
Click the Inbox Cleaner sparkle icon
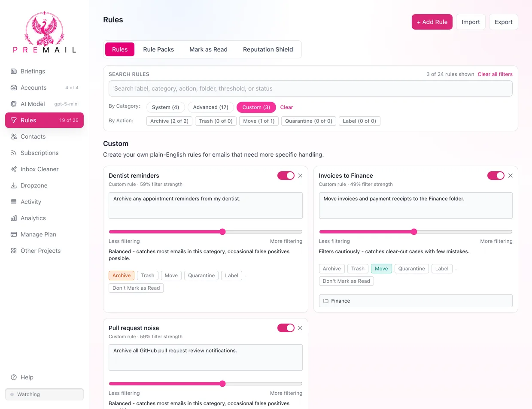(14, 169)
